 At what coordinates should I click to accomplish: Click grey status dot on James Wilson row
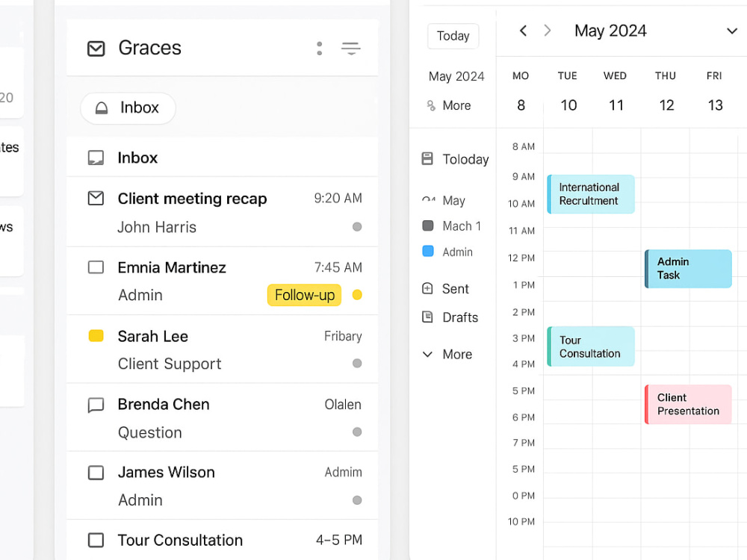pyautogui.click(x=357, y=500)
